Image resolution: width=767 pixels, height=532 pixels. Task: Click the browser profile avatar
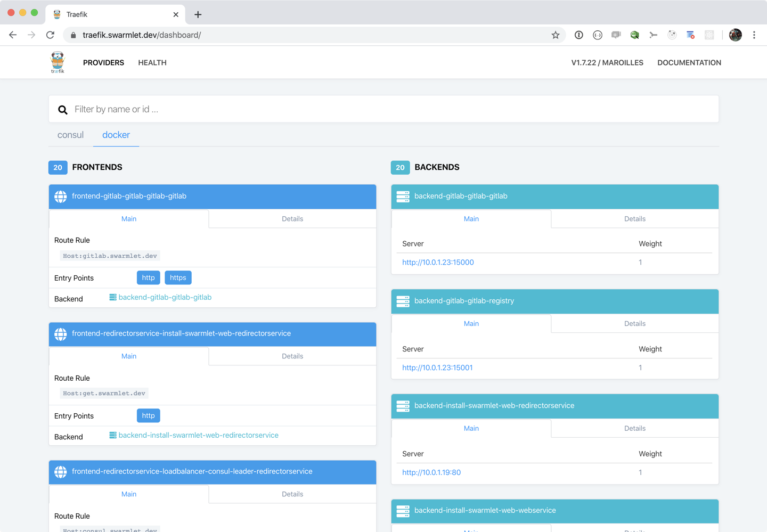click(735, 35)
